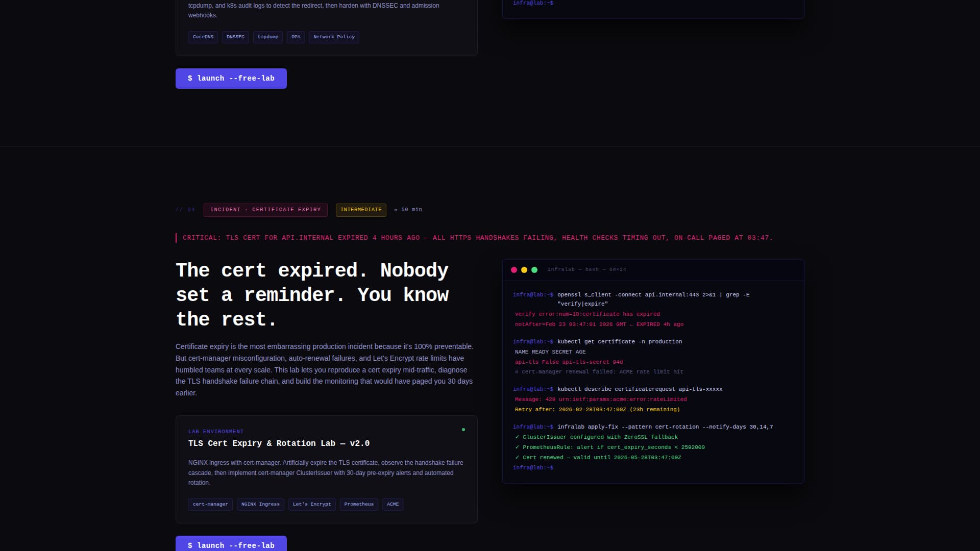Select the ACME tag
This screenshot has height=551, width=980.
[x=393, y=505]
